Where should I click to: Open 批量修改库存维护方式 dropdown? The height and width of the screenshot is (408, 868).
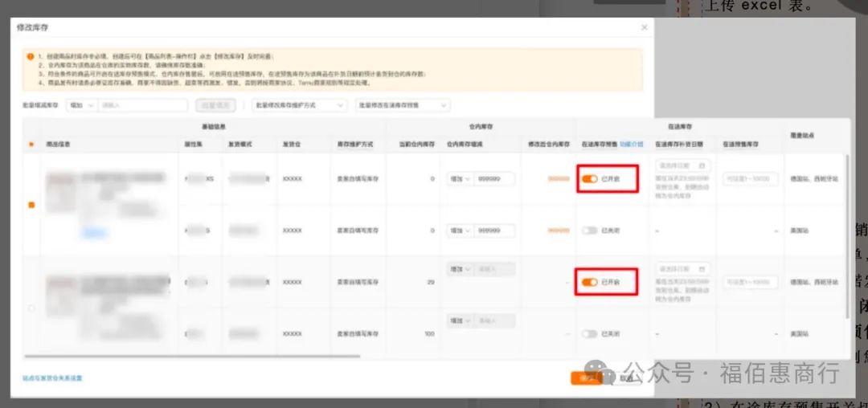coord(299,105)
